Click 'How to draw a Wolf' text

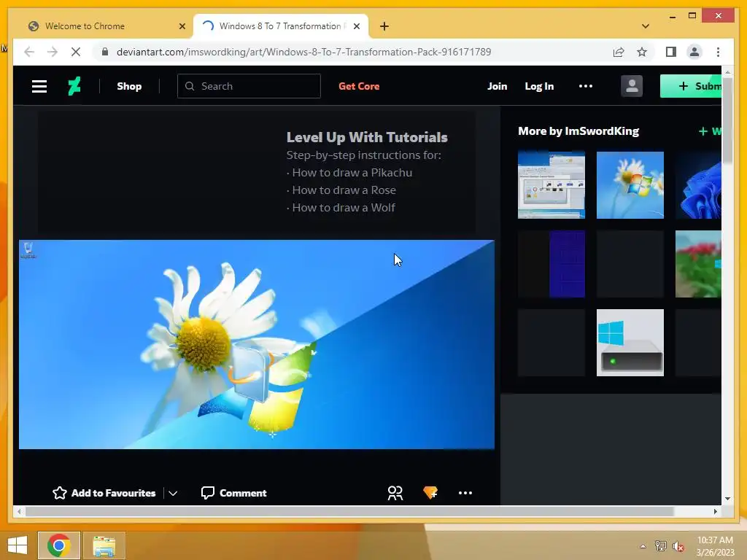click(x=344, y=208)
